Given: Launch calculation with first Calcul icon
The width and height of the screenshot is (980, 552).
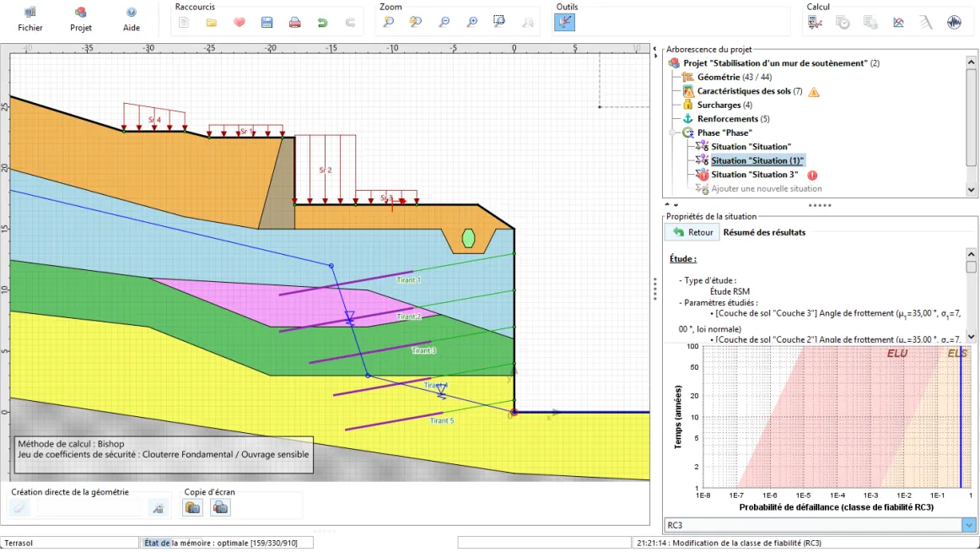Looking at the screenshot, I should (815, 23).
